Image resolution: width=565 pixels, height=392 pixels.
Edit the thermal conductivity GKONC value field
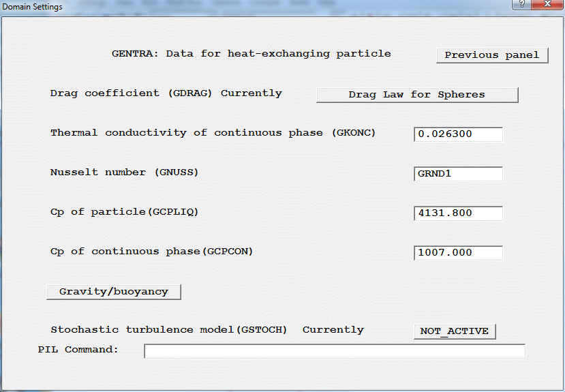(x=458, y=134)
